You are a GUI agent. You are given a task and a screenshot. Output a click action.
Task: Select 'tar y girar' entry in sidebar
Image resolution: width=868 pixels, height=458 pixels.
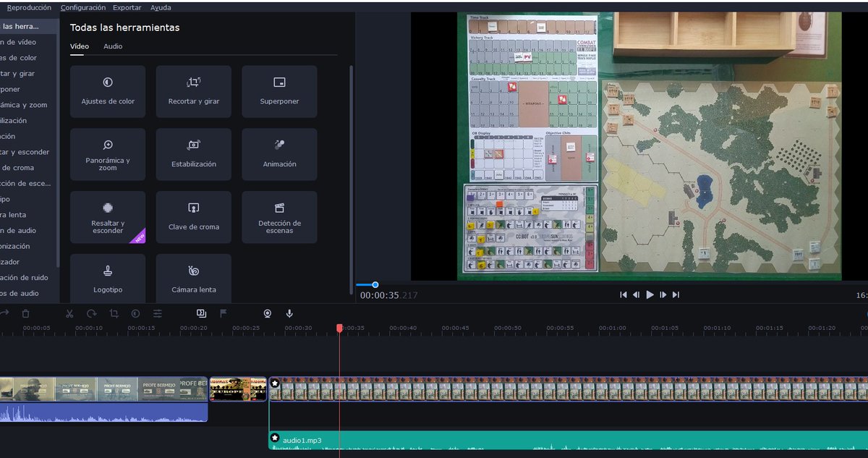coord(29,73)
